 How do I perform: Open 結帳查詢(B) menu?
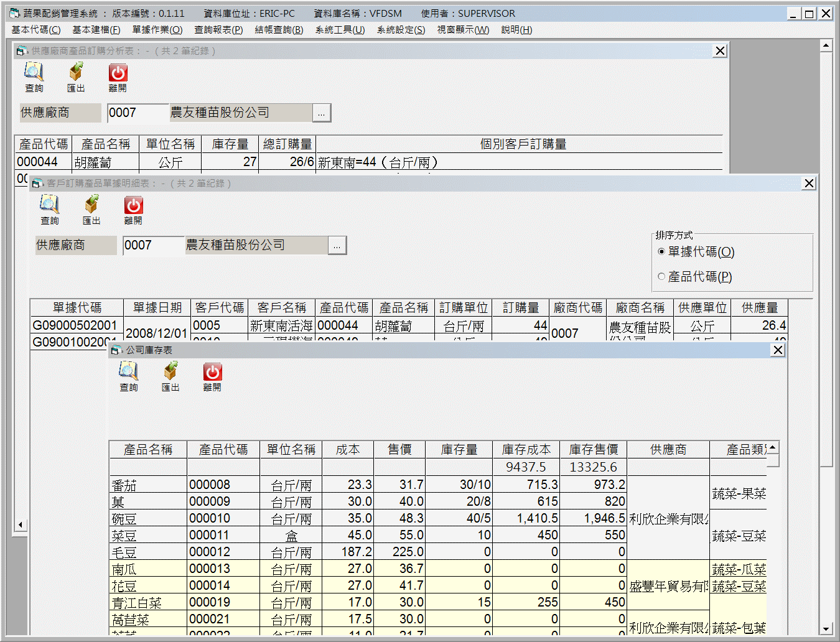pyautogui.click(x=279, y=30)
